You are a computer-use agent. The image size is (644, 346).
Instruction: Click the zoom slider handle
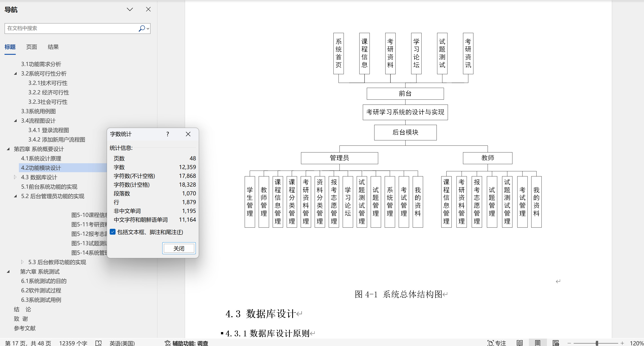point(597,343)
